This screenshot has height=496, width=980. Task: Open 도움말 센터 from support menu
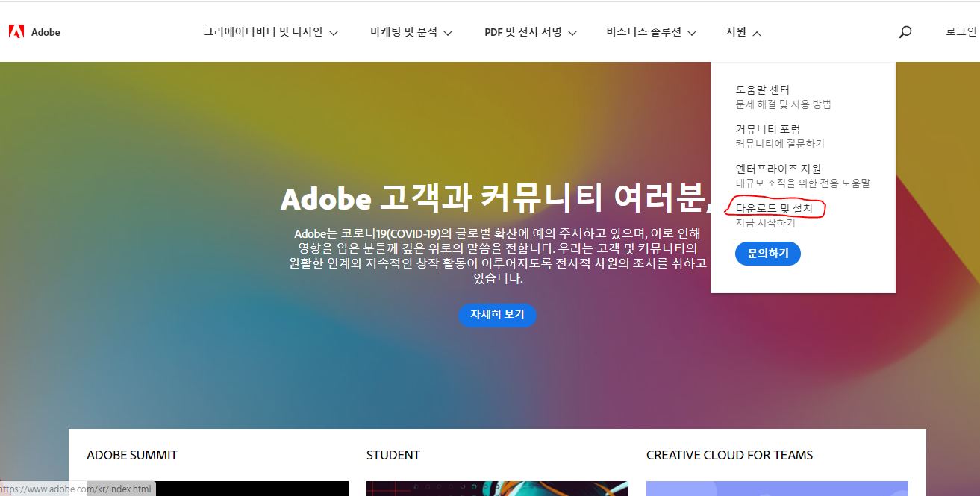[762, 90]
